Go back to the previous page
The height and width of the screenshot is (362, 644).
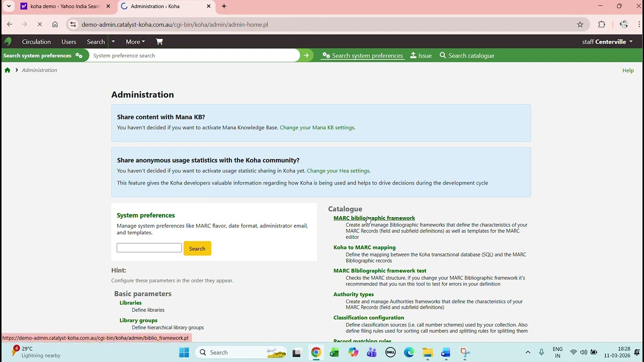click(x=10, y=24)
